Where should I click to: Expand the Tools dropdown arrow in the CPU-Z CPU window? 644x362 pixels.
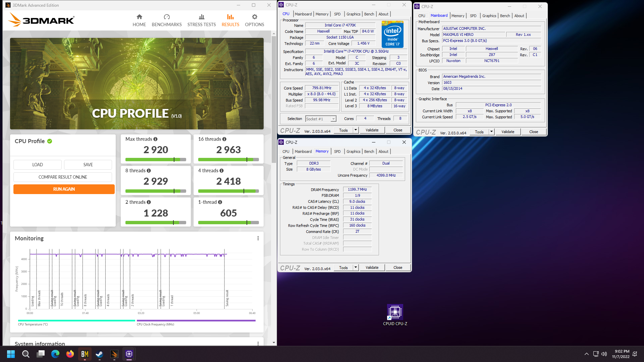coord(356,130)
